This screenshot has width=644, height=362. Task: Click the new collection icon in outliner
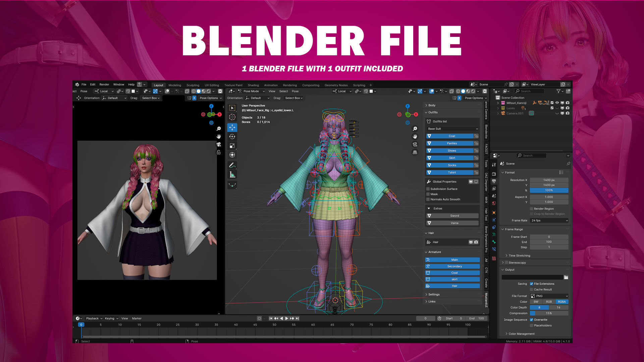point(568,91)
